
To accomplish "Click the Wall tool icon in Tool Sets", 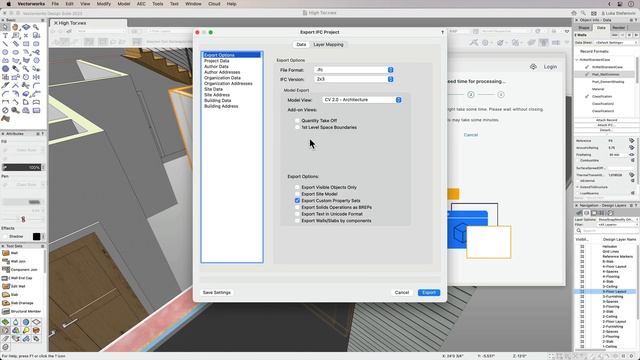I will pyautogui.click(x=6, y=253).
